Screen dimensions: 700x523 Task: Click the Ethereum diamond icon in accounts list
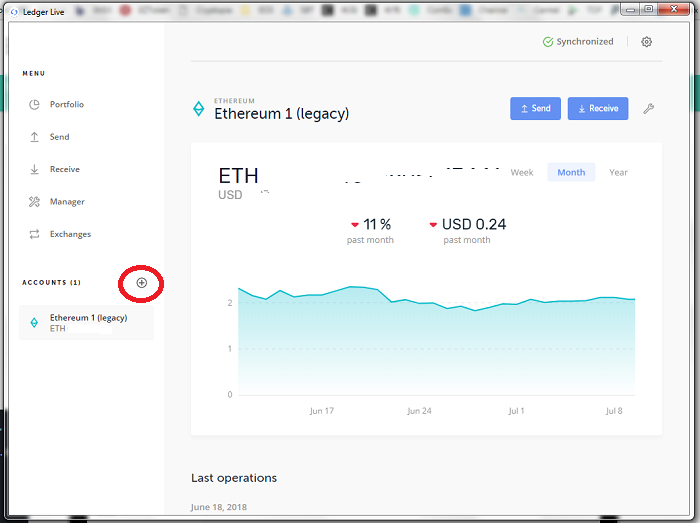[x=34, y=322]
